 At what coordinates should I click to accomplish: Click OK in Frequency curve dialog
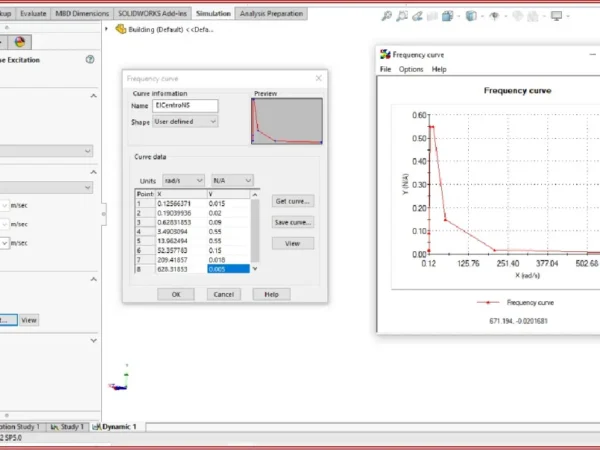click(176, 294)
